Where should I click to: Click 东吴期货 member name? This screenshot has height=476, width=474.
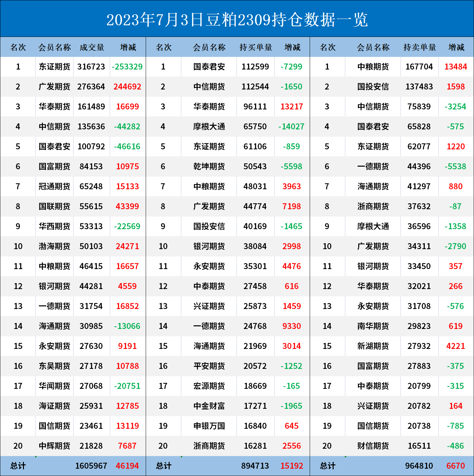pos(55,366)
